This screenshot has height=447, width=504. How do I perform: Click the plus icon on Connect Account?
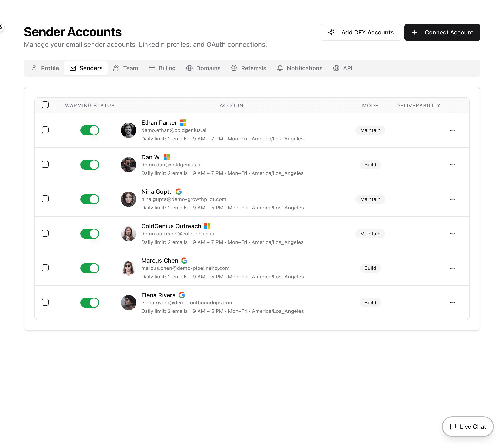(415, 33)
